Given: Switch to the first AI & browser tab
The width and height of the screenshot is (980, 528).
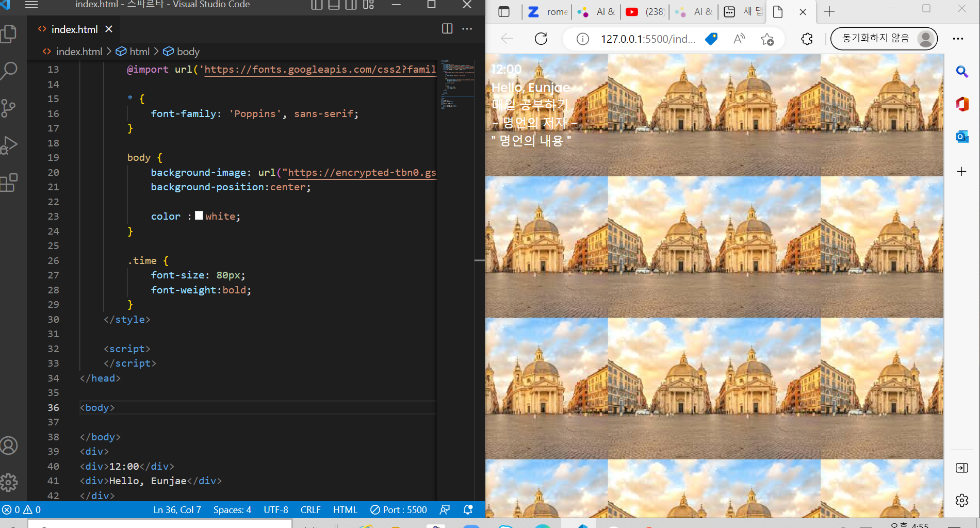Looking at the screenshot, I should point(596,12).
